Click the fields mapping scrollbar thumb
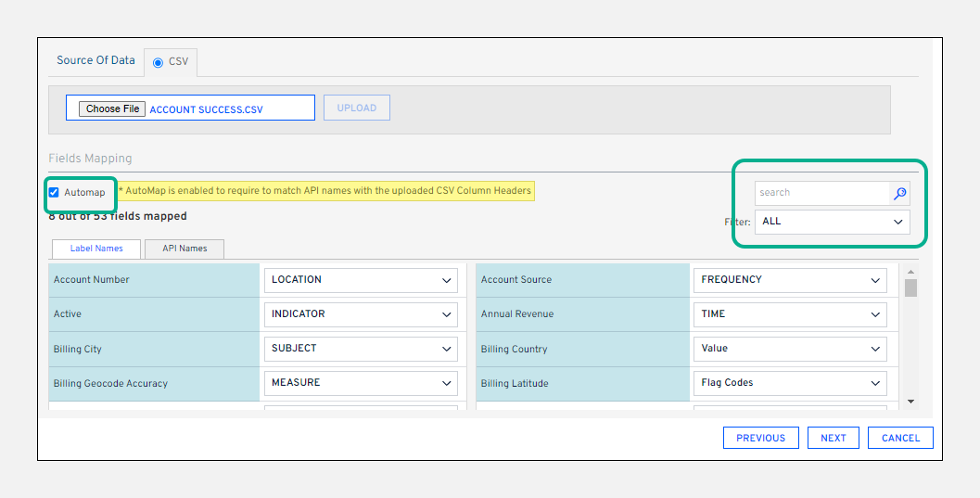 pyautogui.click(x=910, y=288)
